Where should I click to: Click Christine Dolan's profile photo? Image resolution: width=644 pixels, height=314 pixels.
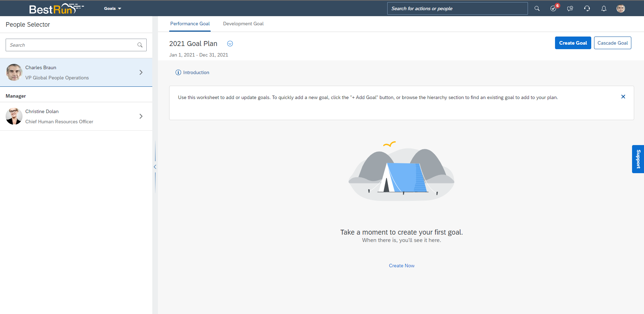[x=14, y=116]
